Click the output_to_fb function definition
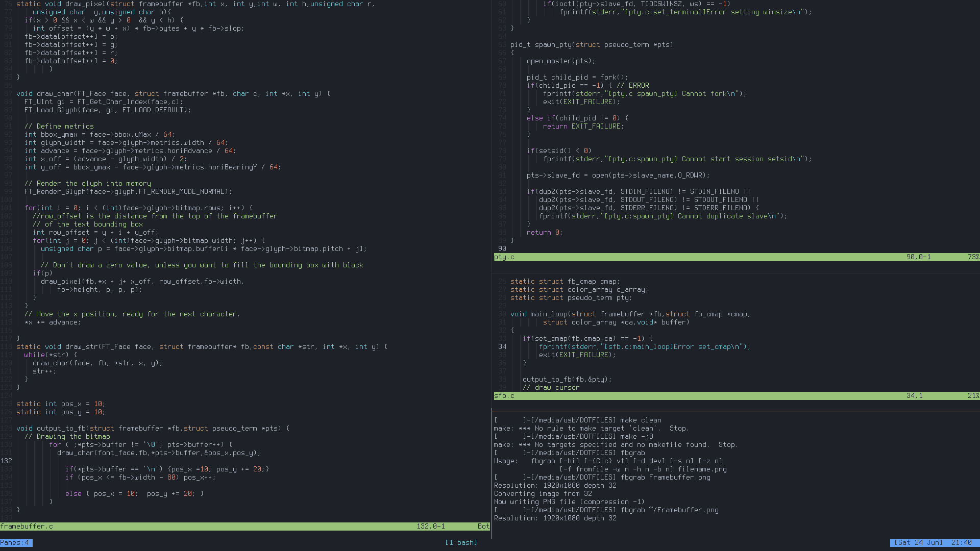Screen dimensions: 980x551 61,428
